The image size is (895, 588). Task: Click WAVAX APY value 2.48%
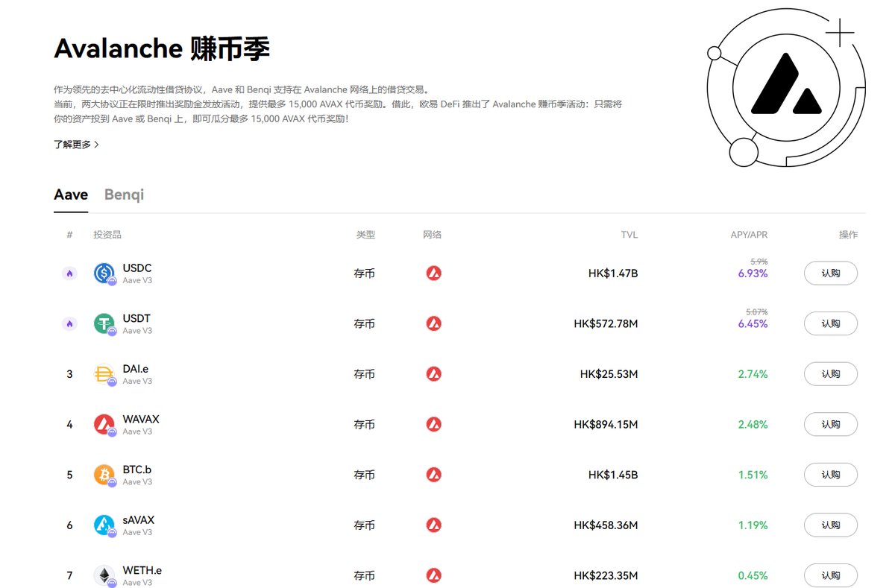coord(753,425)
